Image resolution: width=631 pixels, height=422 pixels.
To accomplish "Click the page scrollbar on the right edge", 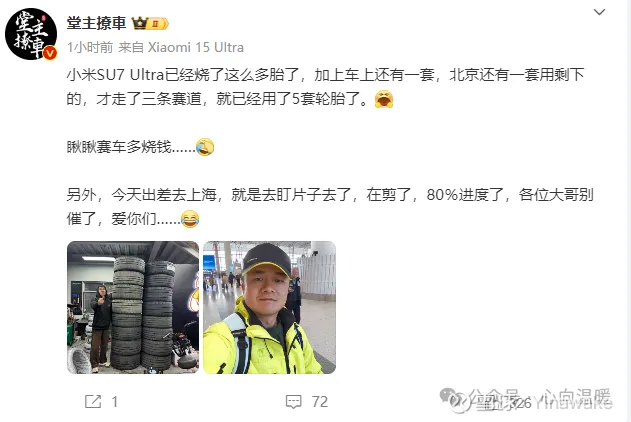I will click(629, 211).
